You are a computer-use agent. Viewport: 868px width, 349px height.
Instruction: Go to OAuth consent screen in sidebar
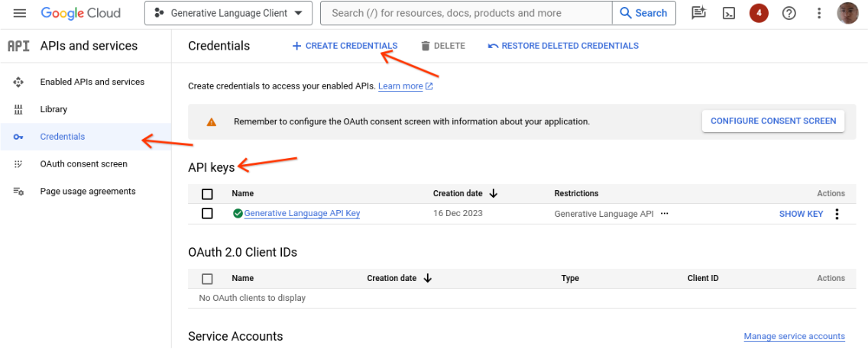(x=83, y=164)
